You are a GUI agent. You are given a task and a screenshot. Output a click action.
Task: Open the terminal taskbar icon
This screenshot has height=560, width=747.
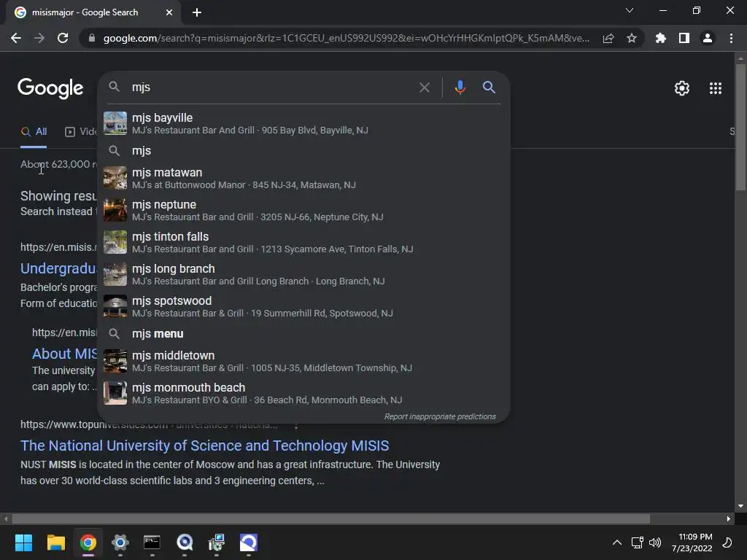pyautogui.click(x=152, y=542)
